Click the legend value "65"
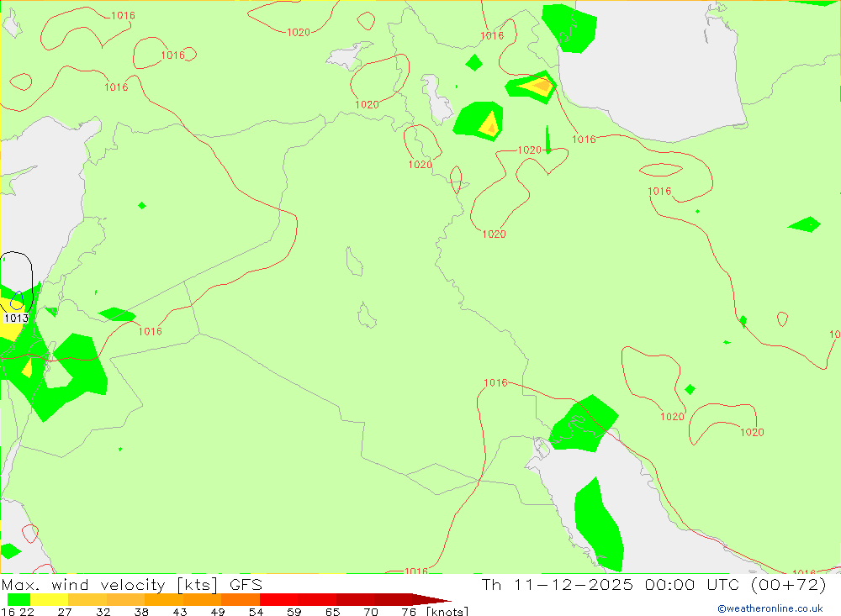Image resolution: width=841 pixels, height=616 pixels. click(x=332, y=612)
